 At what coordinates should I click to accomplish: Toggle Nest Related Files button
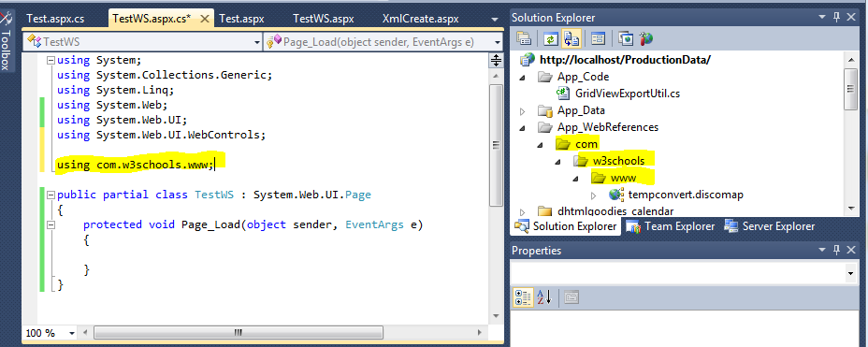pos(571,38)
